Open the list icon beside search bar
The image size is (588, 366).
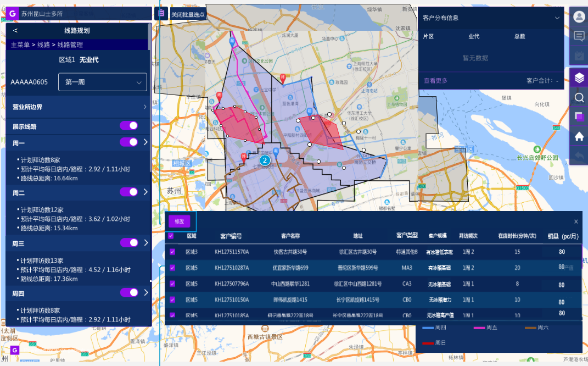click(161, 14)
